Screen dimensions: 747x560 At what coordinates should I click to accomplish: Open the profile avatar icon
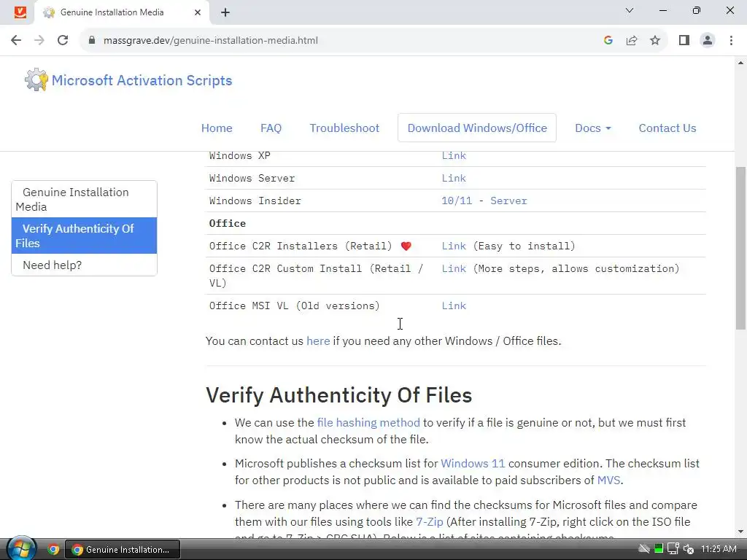pos(708,41)
